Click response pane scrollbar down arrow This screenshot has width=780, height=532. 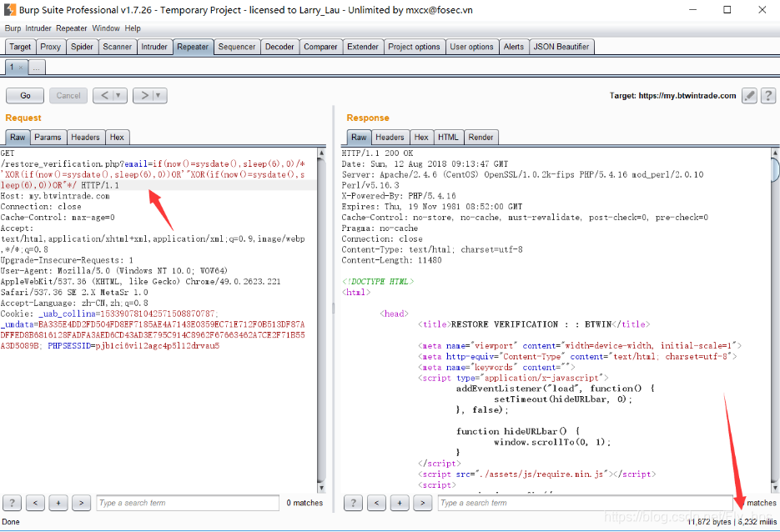[x=775, y=488]
